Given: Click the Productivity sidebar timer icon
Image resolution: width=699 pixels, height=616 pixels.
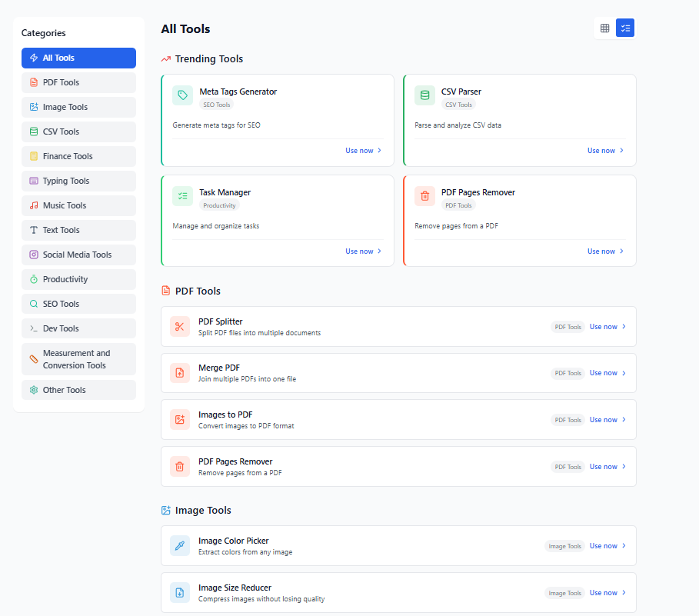Looking at the screenshot, I should point(34,279).
